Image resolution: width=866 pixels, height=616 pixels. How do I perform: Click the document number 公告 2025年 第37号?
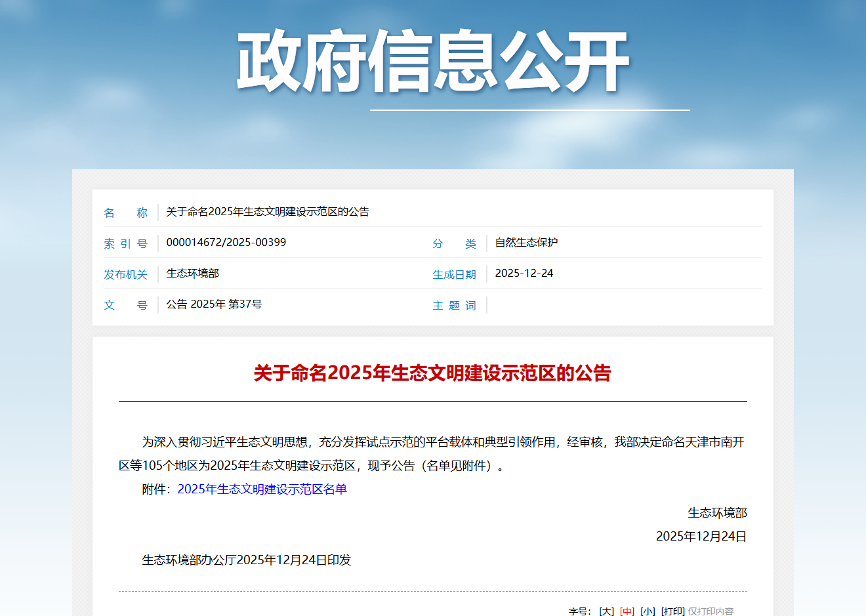tap(214, 304)
